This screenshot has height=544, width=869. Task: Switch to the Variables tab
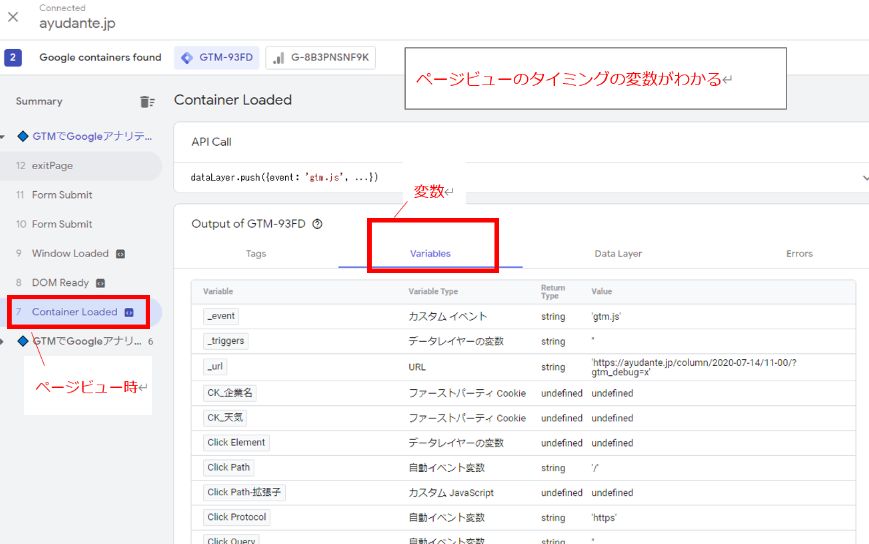430,254
